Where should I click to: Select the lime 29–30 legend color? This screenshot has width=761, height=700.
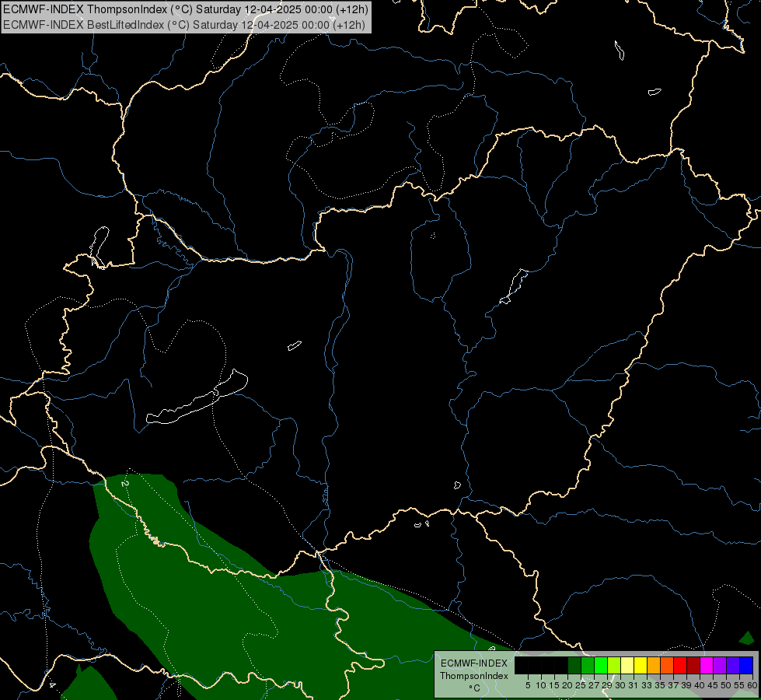pyautogui.click(x=614, y=665)
